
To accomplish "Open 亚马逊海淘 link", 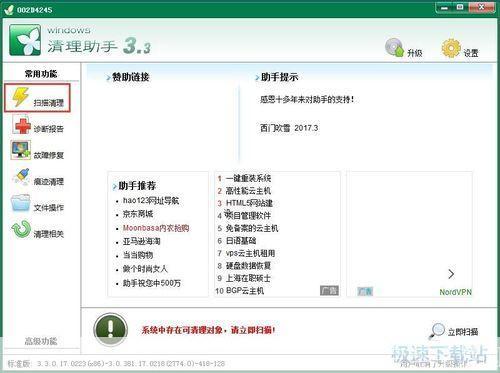I will (x=142, y=241).
